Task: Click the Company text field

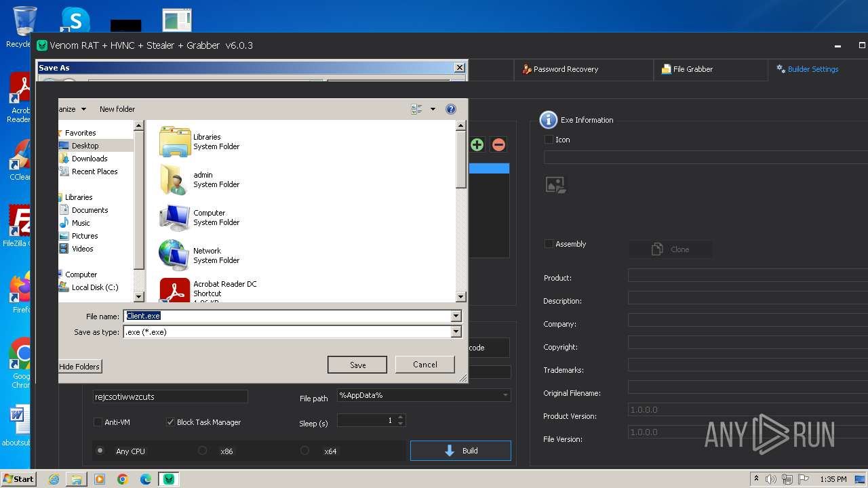Action: tap(748, 321)
